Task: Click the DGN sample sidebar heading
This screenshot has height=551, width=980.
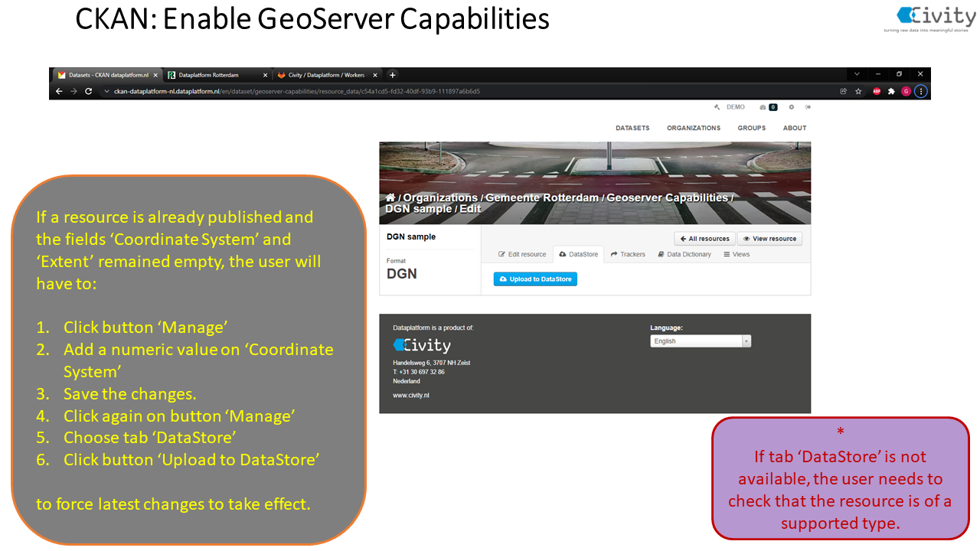Action: pyautogui.click(x=411, y=236)
